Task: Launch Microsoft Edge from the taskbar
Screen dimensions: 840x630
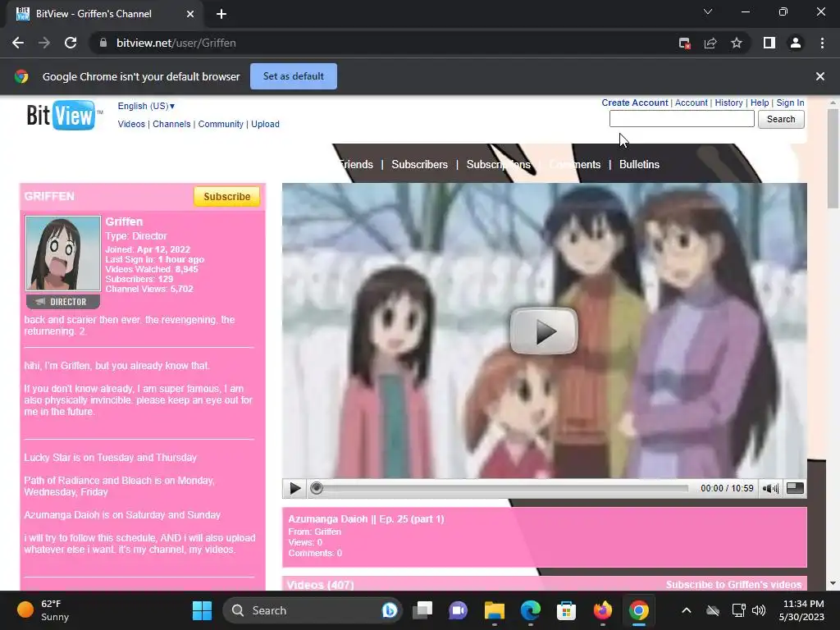Action: [x=531, y=610]
